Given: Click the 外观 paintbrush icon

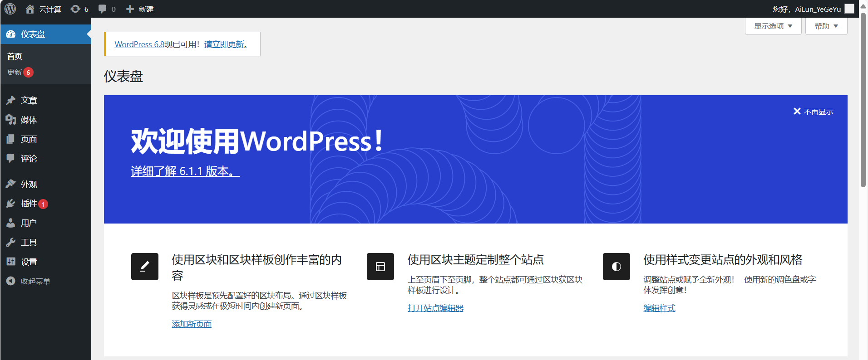Looking at the screenshot, I should [11, 184].
